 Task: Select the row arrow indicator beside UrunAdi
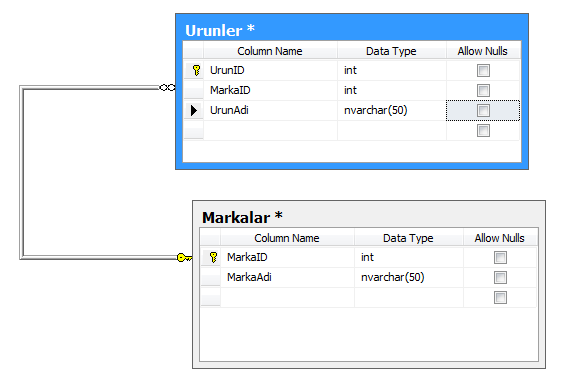[x=194, y=110]
